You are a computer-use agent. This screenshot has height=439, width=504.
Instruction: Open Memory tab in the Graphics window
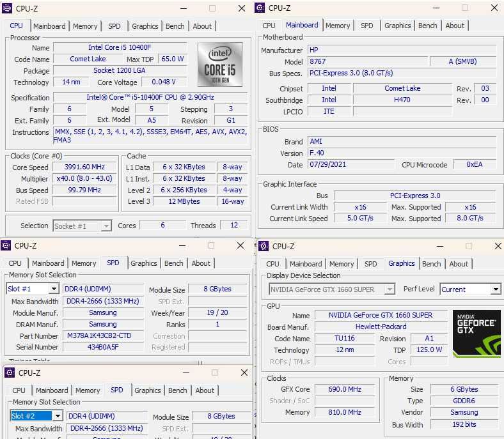tap(342, 264)
